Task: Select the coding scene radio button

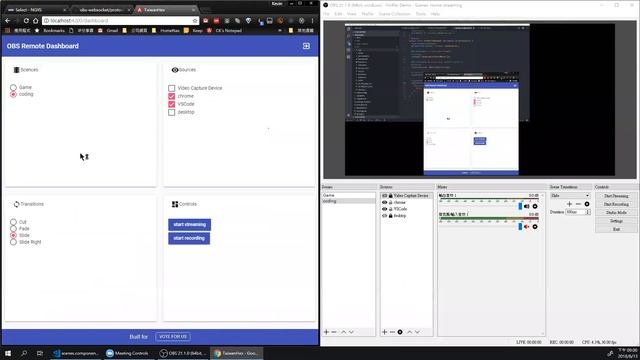Action: click(13, 94)
